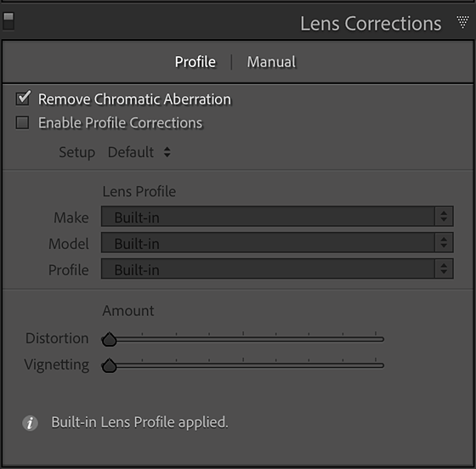Click the Vignetting label
This screenshot has width=476, height=469.
57,364
